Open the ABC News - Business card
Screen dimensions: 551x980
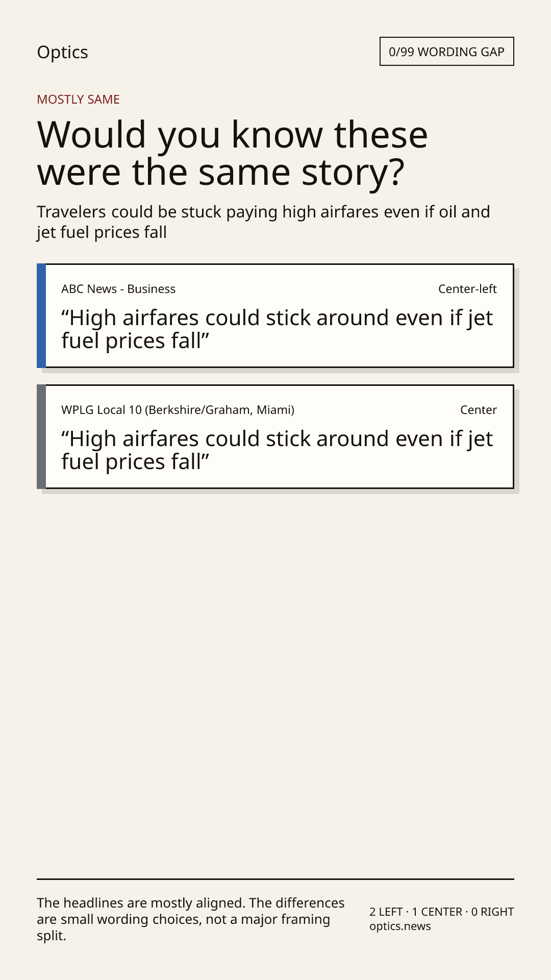tap(275, 315)
